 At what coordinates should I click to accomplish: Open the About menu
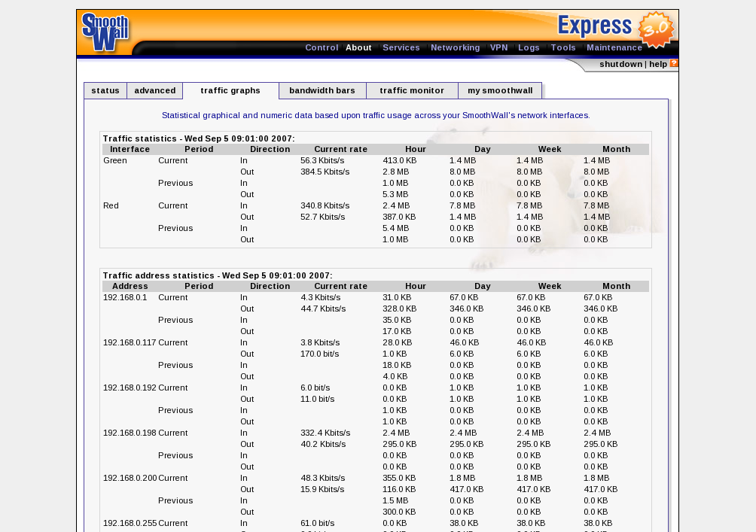click(358, 47)
